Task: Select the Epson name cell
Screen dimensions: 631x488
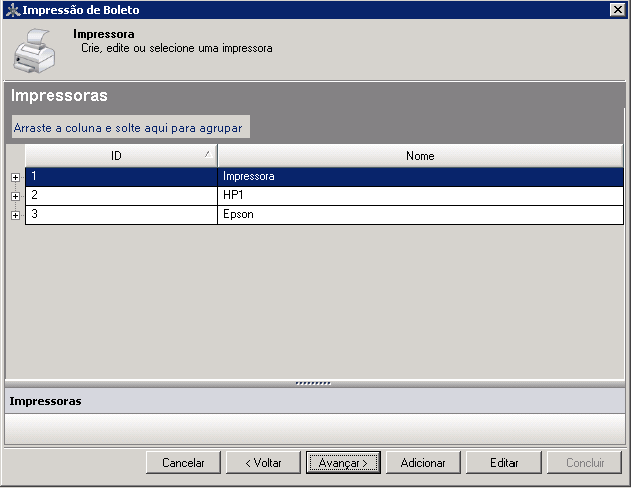Action: [420, 215]
